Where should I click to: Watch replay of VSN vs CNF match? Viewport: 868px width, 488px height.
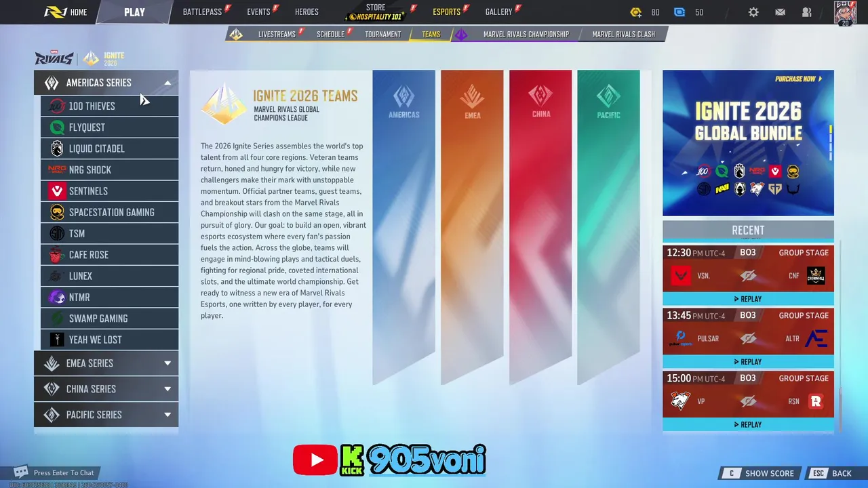[748, 299]
